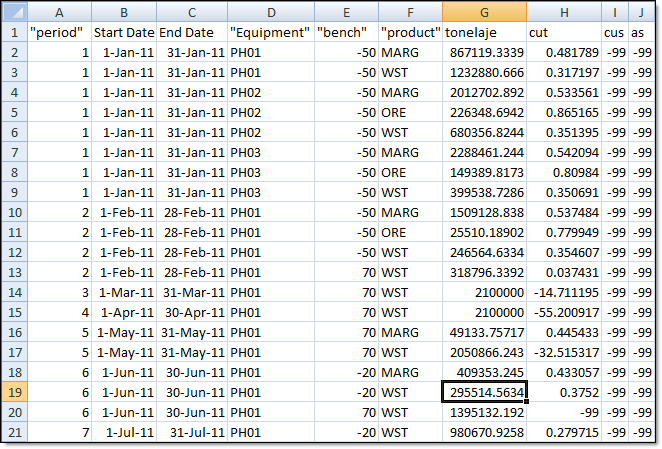Select cell containing 295514.5634
The height and width of the screenshot is (449, 662).
(484, 393)
